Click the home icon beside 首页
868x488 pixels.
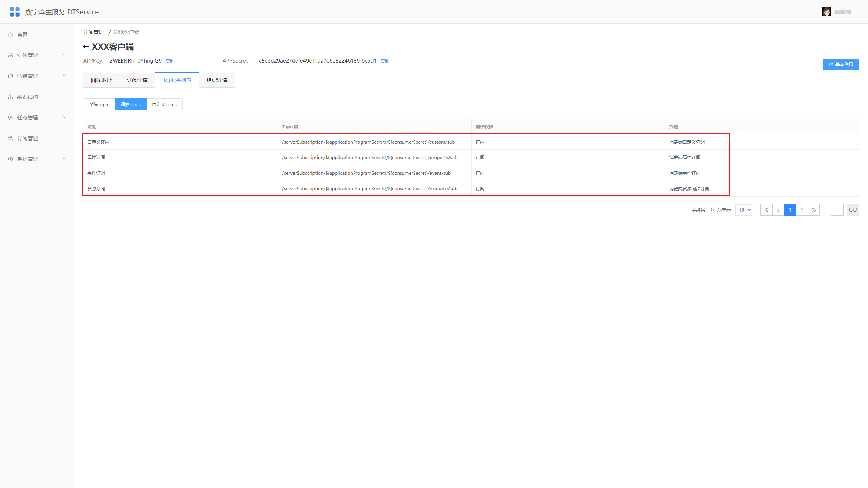click(10, 34)
